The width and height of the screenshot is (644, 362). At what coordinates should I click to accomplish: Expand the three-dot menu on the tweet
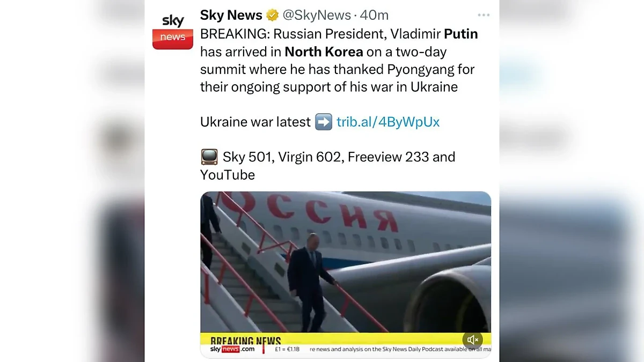coord(483,14)
